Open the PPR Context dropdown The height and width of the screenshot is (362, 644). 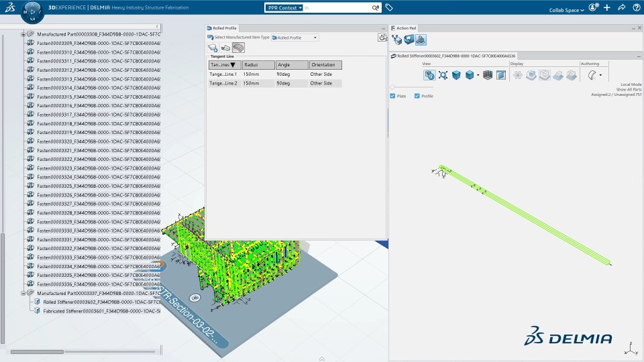[x=284, y=8]
